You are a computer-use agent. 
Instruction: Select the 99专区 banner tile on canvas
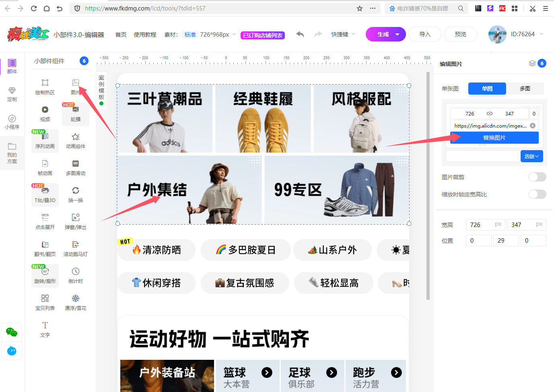[337, 190]
